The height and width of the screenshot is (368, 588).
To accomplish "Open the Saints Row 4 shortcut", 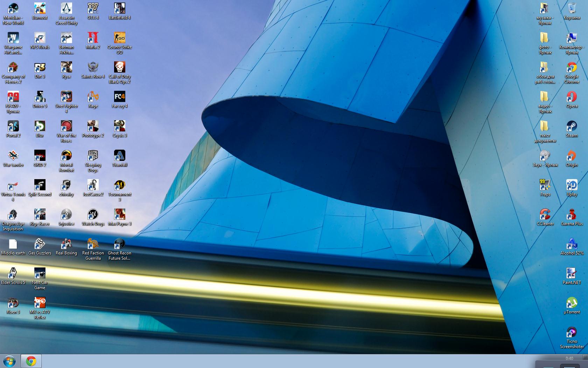I will click(x=93, y=70).
